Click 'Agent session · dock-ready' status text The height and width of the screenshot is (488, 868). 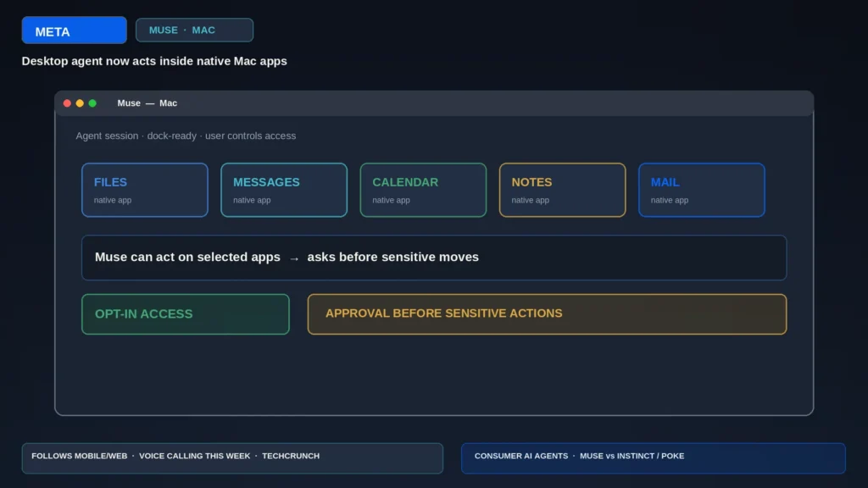click(x=186, y=136)
